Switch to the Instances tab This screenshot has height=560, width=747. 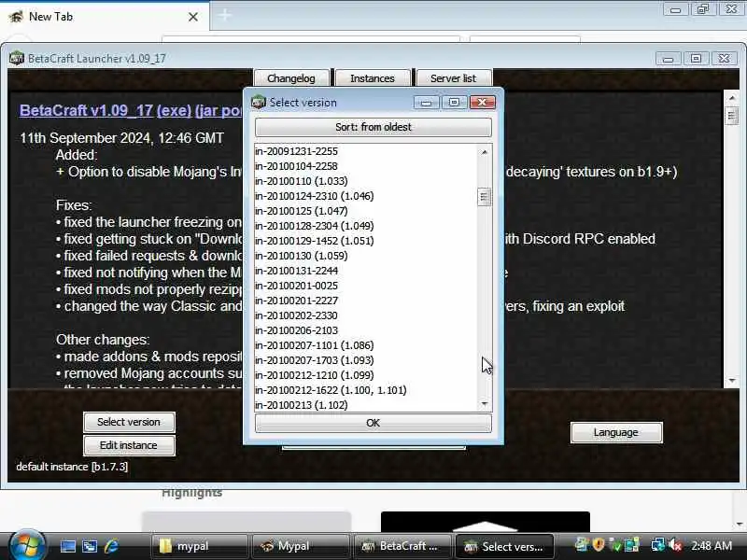pos(373,78)
